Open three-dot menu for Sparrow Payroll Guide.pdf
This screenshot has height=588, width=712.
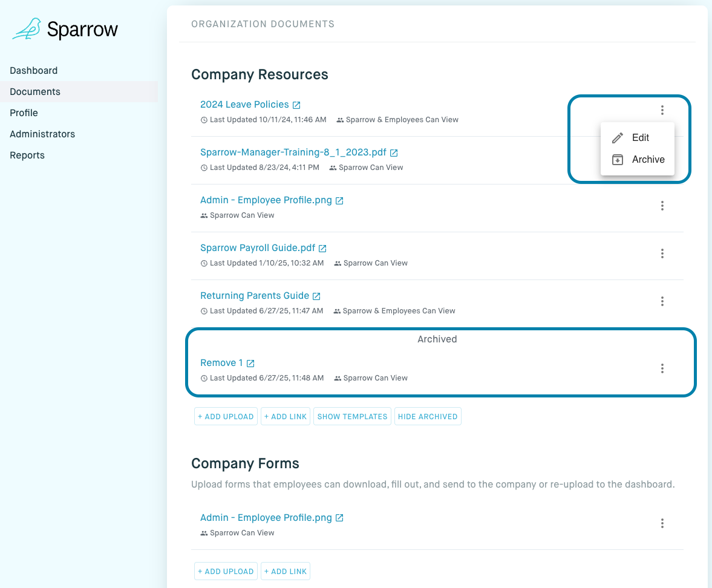[x=662, y=253]
